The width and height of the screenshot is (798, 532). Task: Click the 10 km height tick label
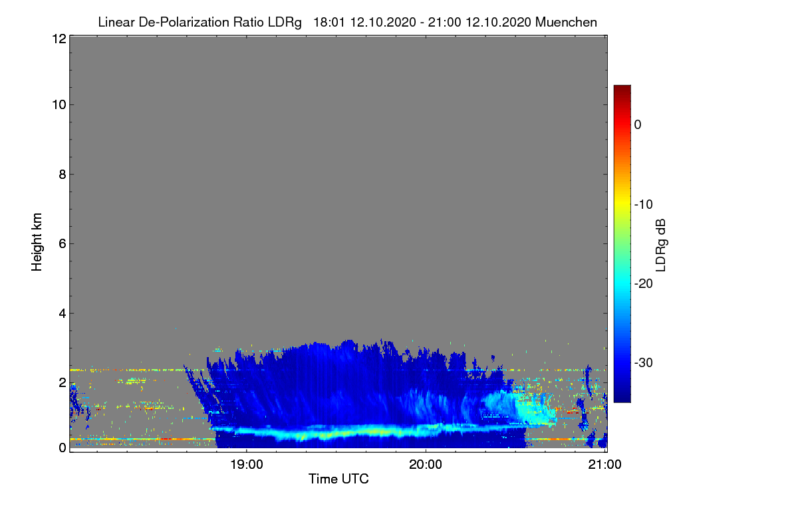(59, 104)
